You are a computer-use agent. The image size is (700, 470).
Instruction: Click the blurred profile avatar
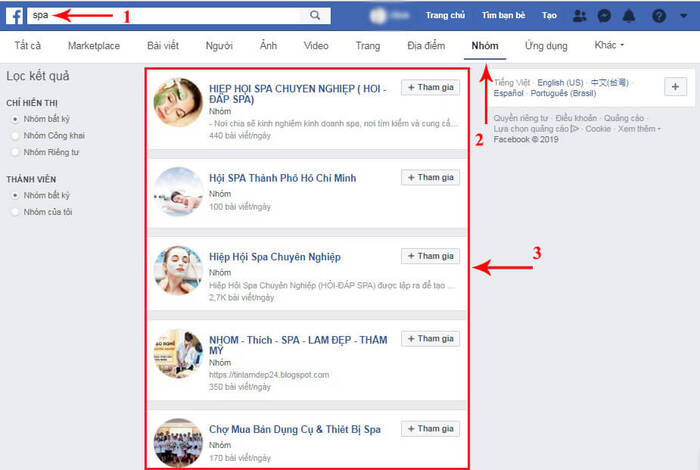pos(378,16)
